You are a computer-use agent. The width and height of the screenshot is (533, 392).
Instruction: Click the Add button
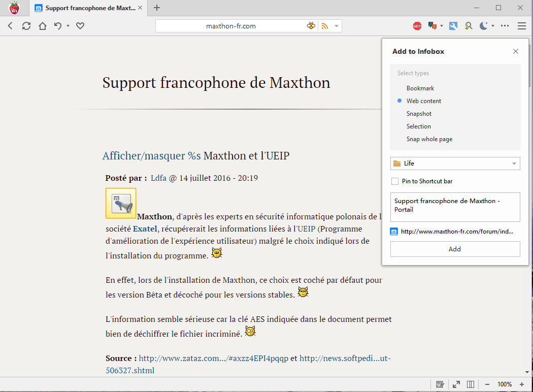455,249
